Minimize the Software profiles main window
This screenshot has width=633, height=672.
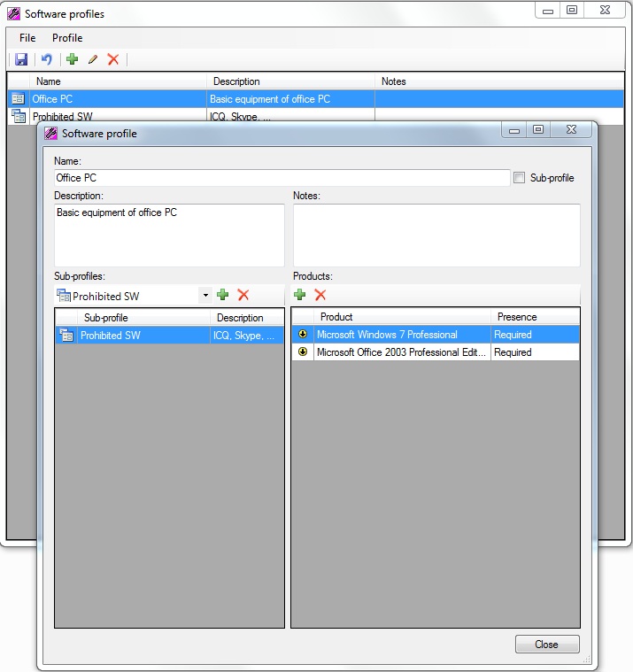[x=548, y=11]
